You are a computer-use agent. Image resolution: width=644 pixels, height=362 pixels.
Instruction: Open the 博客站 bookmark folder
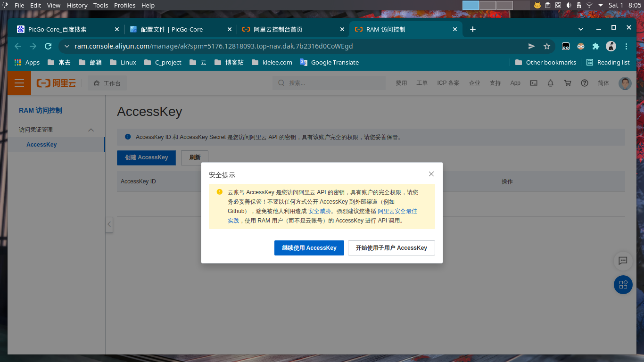coord(229,62)
